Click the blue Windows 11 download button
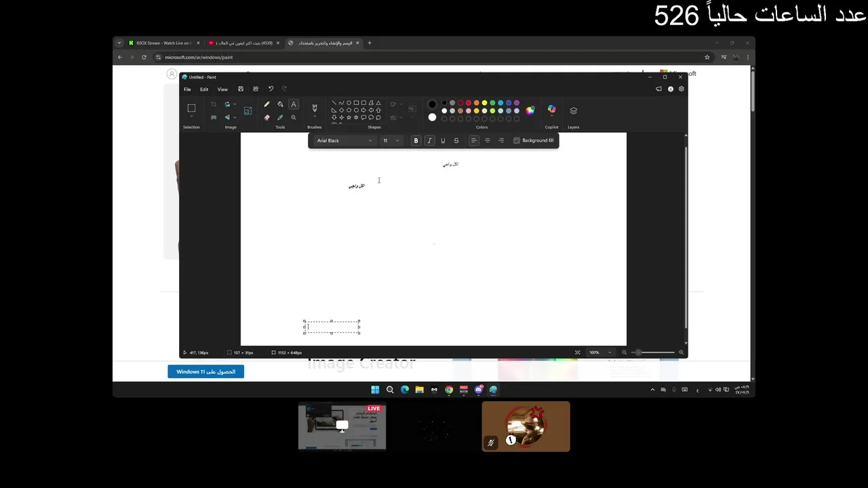868x488 pixels. click(x=205, y=371)
